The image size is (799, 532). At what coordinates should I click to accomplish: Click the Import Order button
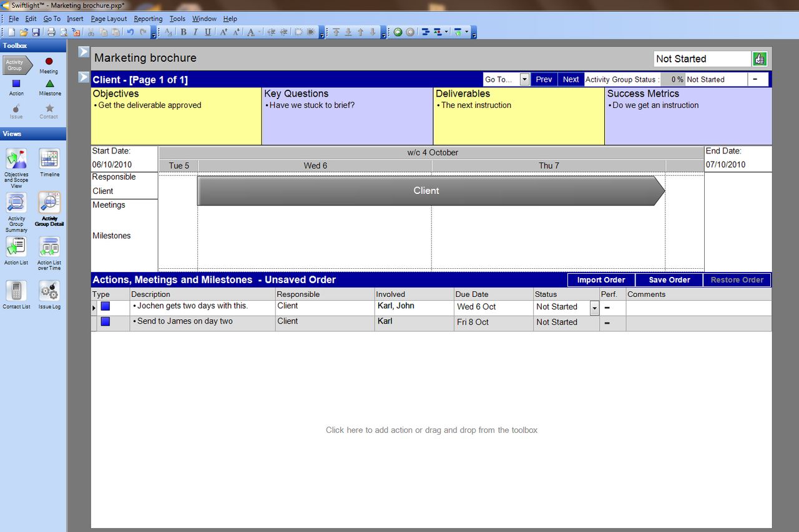(601, 280)
